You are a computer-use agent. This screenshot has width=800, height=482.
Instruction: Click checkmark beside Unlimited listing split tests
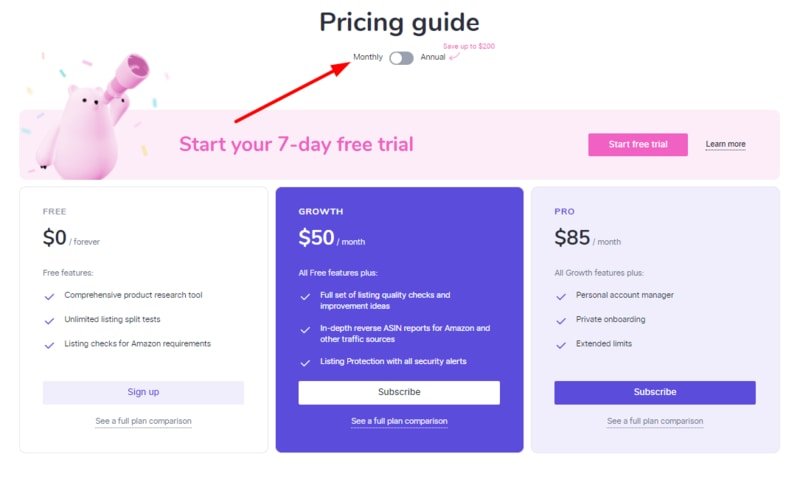(x=49, y=321)
